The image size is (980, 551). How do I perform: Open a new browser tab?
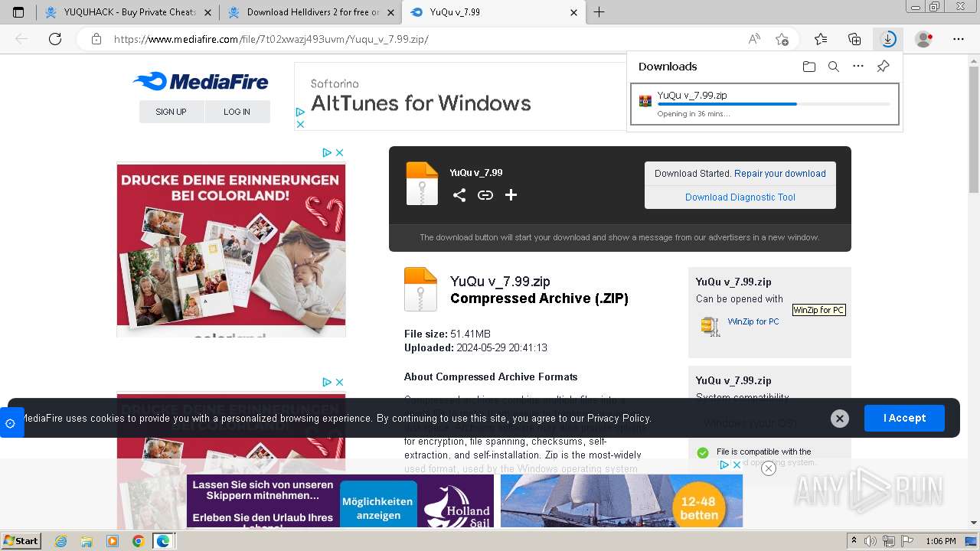pyautogui.click(x=599, y=12)
